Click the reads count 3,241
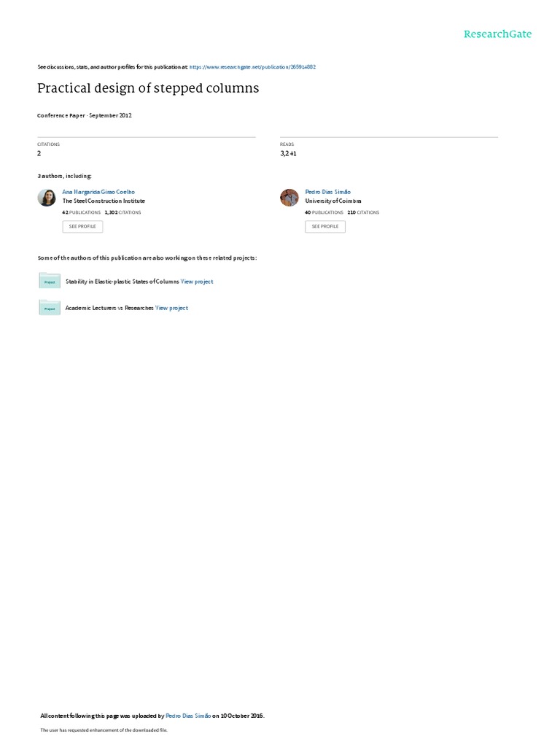This screenshot has height=747, width=560. [x=288, y=153]
